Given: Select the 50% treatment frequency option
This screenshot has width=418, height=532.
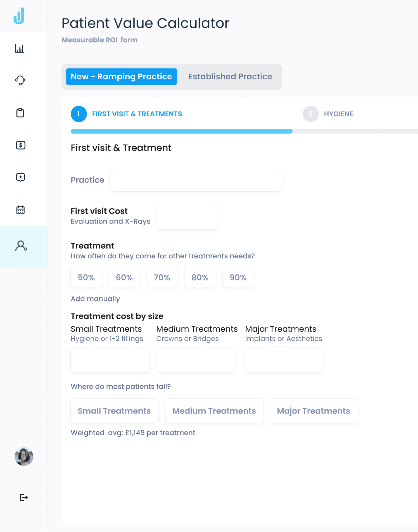Looking at the screenshot, I should point(86,277).
